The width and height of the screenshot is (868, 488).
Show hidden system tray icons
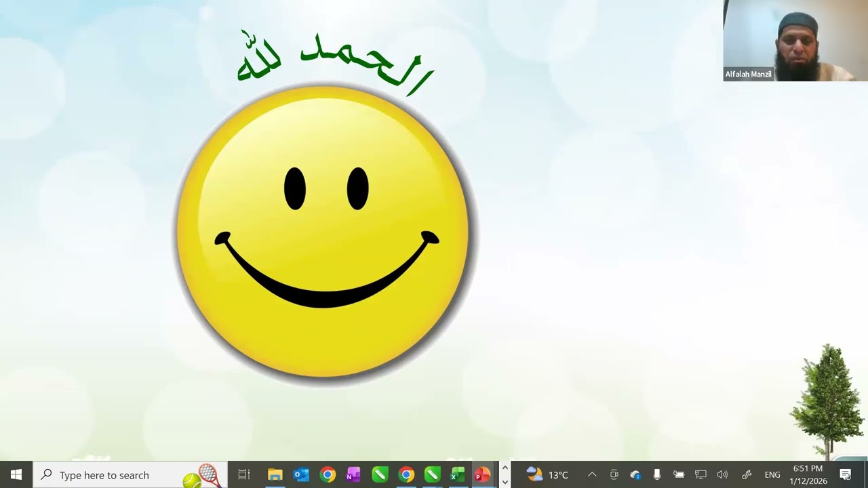(592, 474)
